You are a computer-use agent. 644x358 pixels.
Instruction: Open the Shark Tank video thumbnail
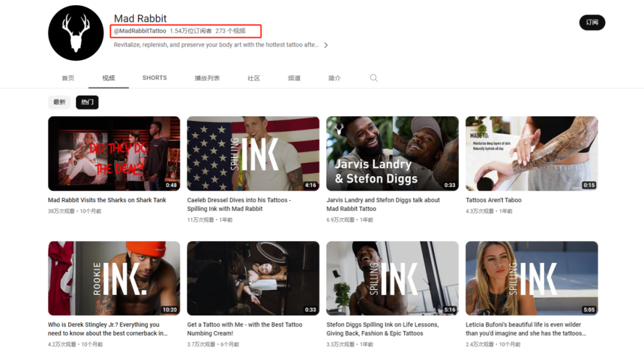(114, 154)
